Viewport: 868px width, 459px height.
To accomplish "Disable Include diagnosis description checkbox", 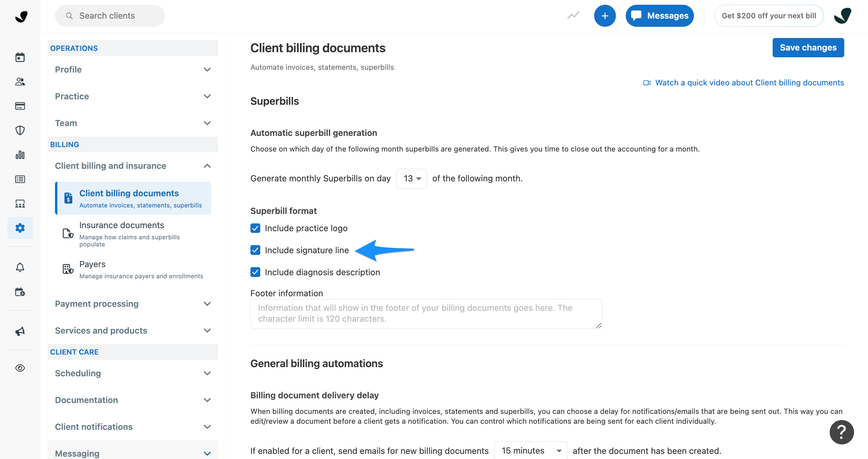I will coord(256,272).
